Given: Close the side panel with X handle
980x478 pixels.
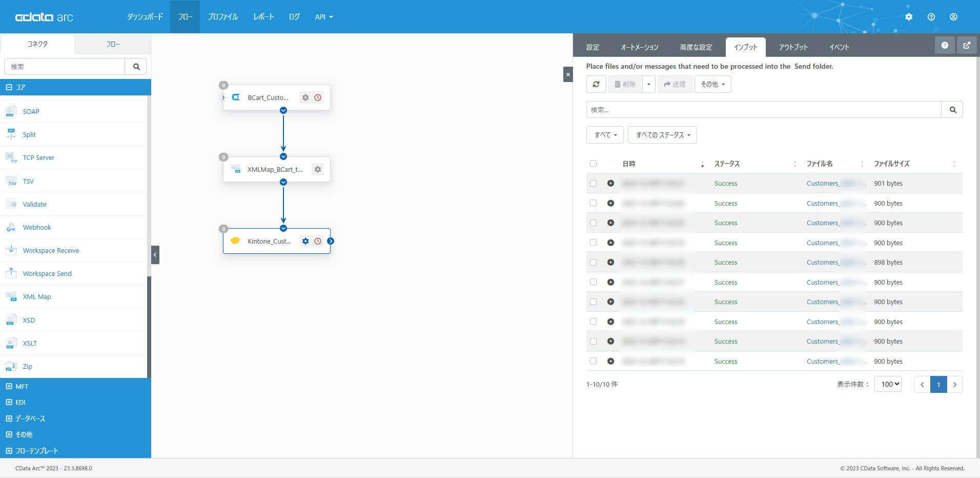Looking at the screenshot, I should pyautogui.click(x=568, y=74).
